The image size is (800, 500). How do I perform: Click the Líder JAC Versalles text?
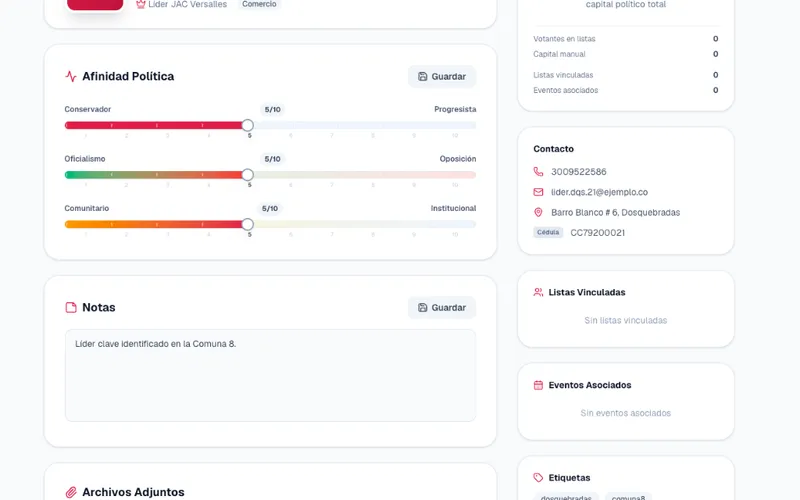click(x=187, y=4)
